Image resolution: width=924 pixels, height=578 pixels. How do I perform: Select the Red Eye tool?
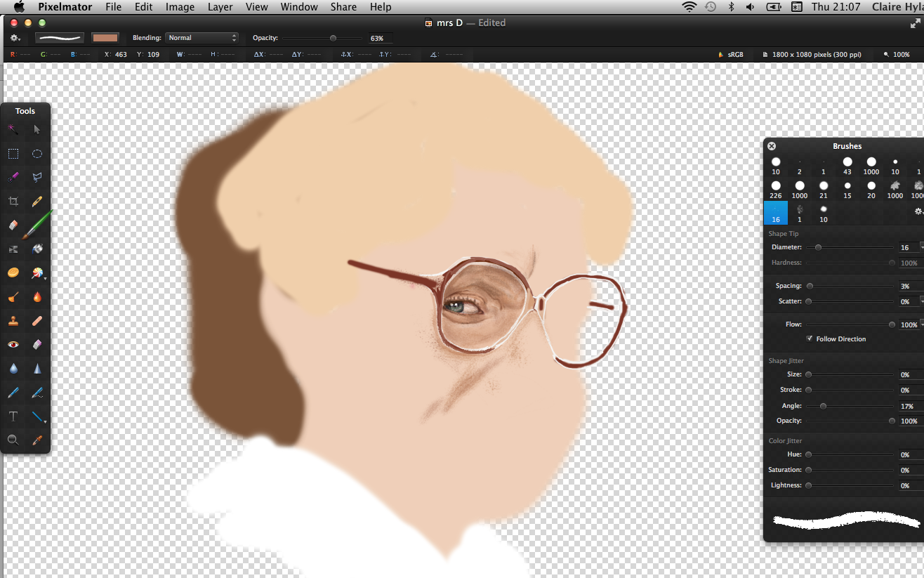13,344
